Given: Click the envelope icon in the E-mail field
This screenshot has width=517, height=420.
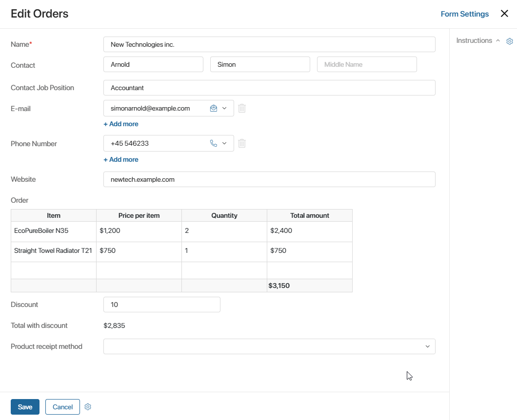Looking at the screenshot, I should [x=213, y=108].
